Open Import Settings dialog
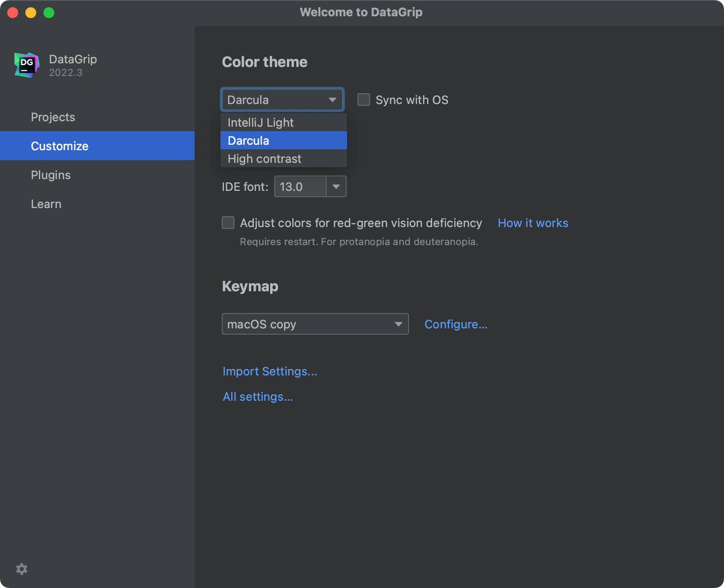This screenshot has height=588, width=724. pyautogui.click(x=270, y=371)
